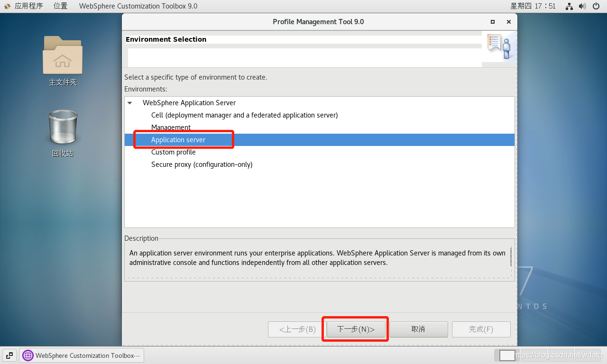Open the 位置 menu

[x=60, y=6]
